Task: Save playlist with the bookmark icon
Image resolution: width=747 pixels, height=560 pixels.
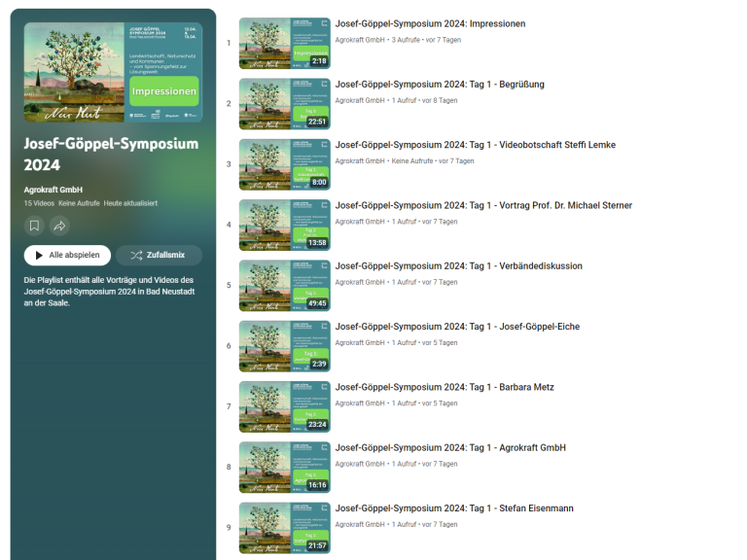Action: point(34,226)
